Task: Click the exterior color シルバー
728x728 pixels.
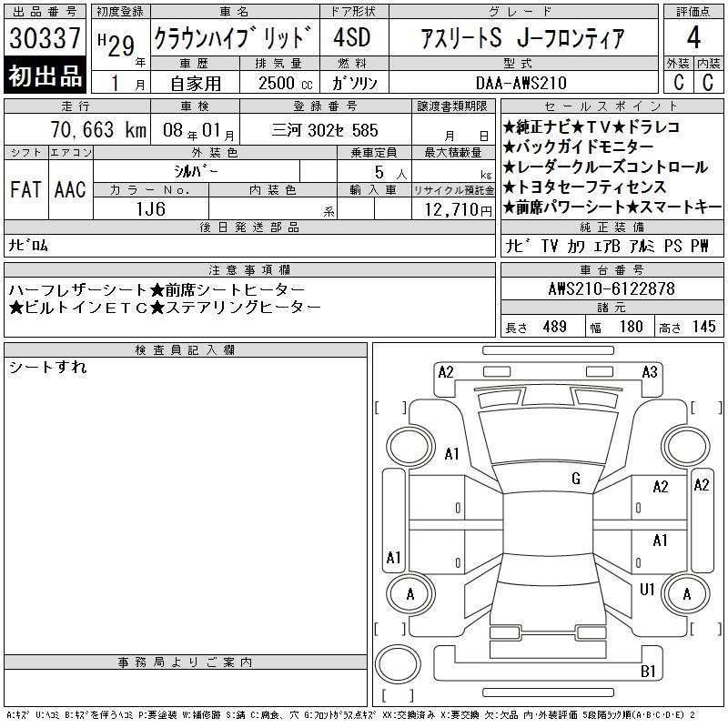Action: tap(196, 171)
